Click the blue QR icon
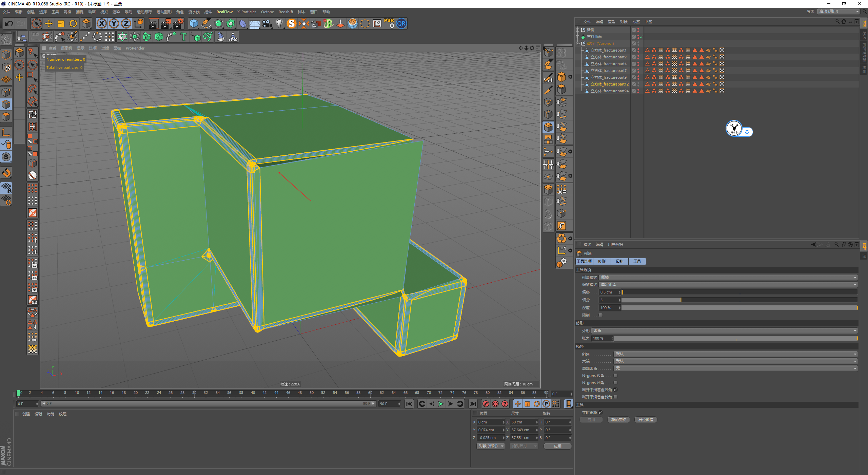The width and height of the screenshot is (868, 475). 401,23
